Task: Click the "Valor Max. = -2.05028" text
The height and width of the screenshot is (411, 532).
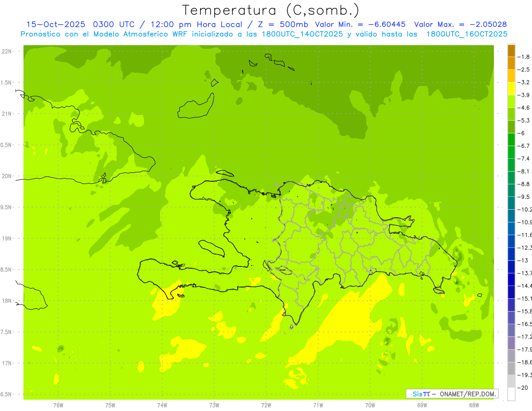Action: coord(461,24)
